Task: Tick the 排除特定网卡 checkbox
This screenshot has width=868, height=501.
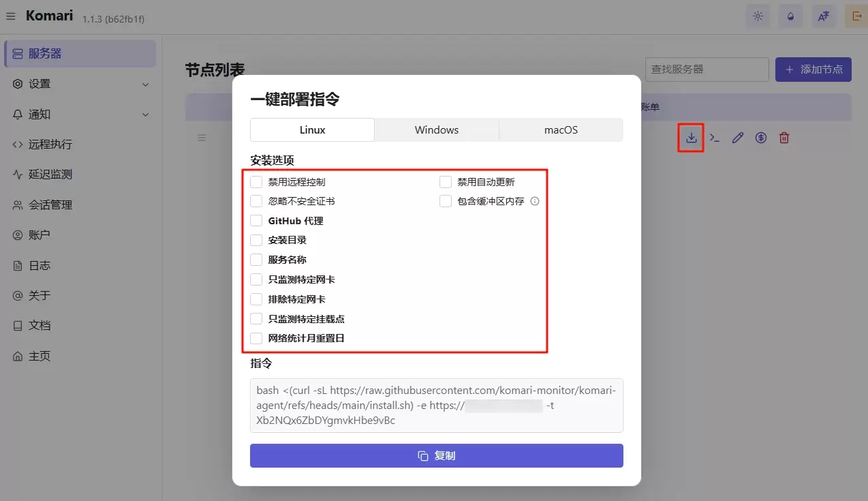Action: pos(256,299)
